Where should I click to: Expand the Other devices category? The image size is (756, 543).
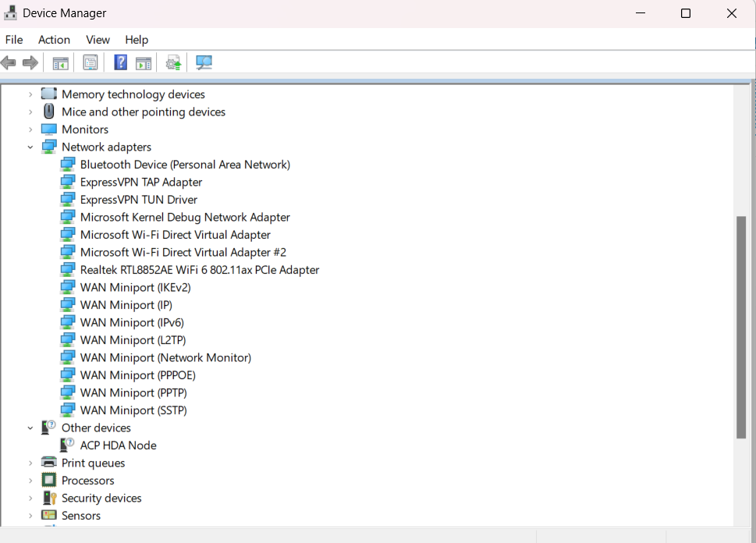click(x=30, y=428)
